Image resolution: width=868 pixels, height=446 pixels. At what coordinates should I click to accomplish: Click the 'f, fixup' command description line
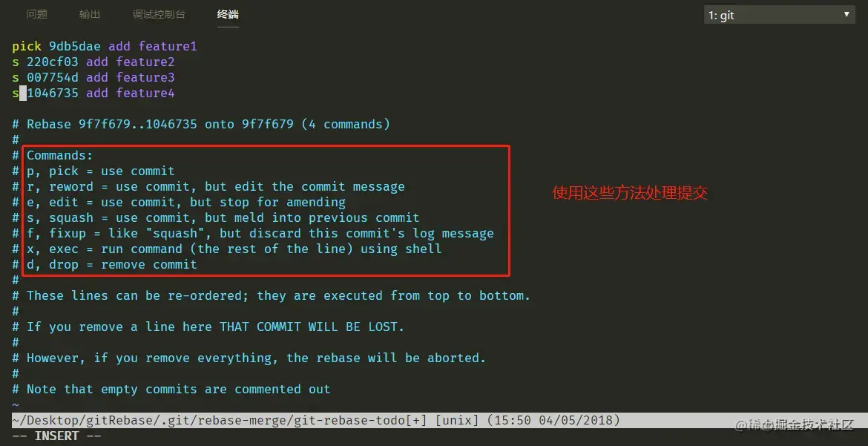[260, 233]
